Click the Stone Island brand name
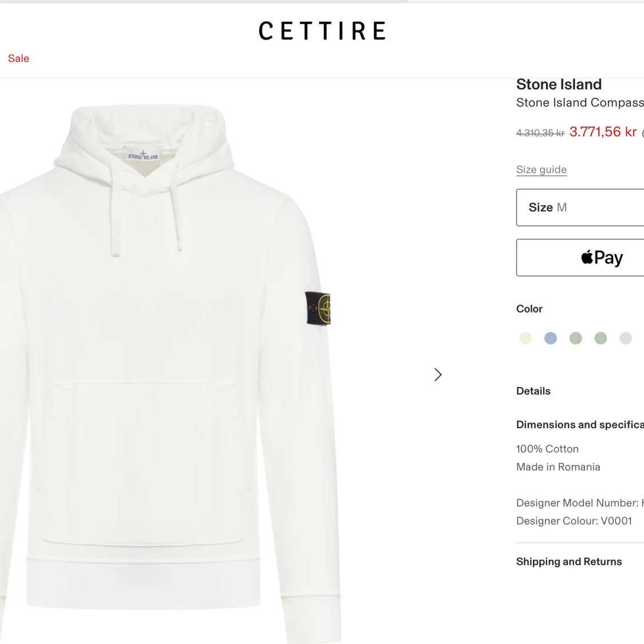The image size is (644, 644). (559, 84)
